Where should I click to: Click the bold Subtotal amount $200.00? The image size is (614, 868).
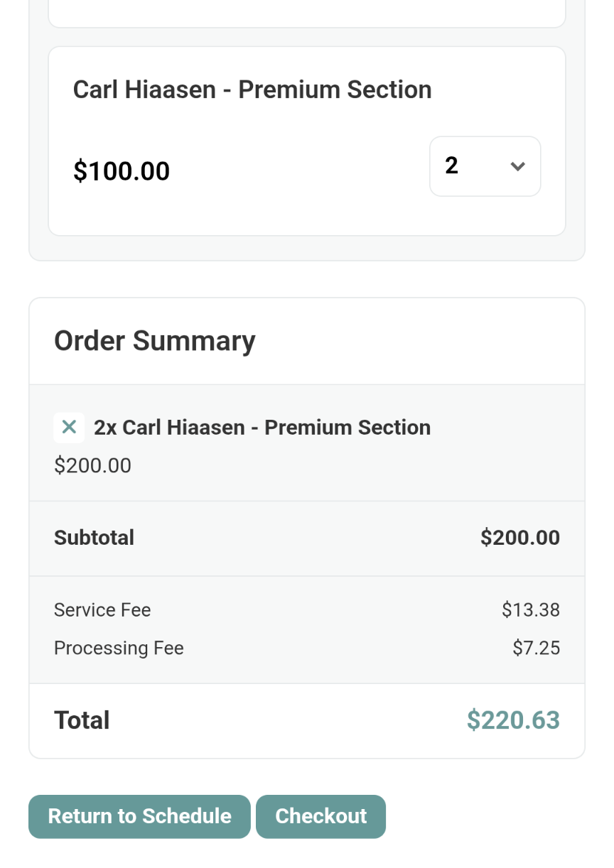coord(519,538)
